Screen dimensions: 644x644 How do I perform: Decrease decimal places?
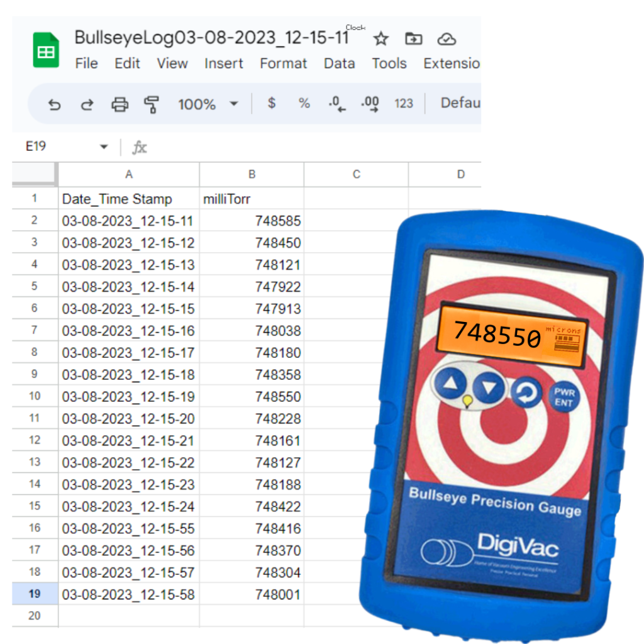tap(336, 104)
